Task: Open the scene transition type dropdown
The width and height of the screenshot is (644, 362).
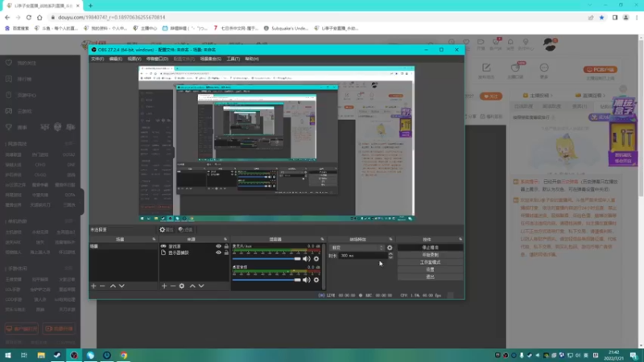Action: (357, 248)
